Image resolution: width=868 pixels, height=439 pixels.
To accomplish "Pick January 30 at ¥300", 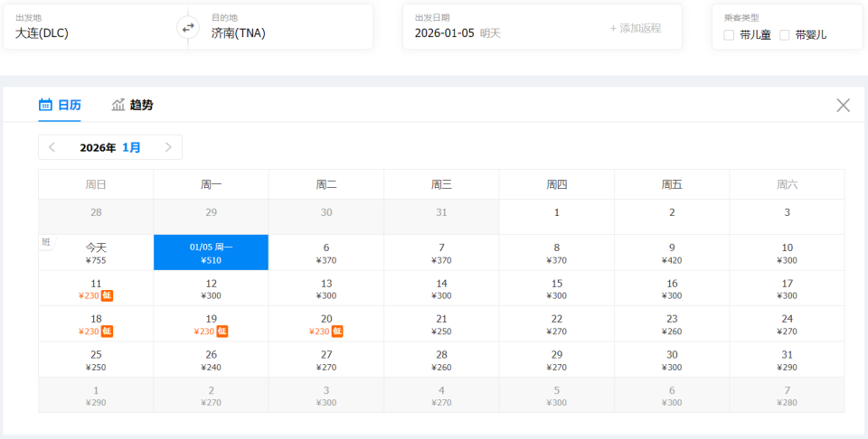I will (x=672, y=360).
